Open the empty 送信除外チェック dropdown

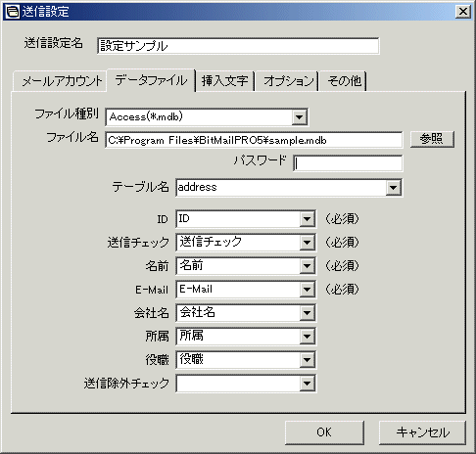307,384
